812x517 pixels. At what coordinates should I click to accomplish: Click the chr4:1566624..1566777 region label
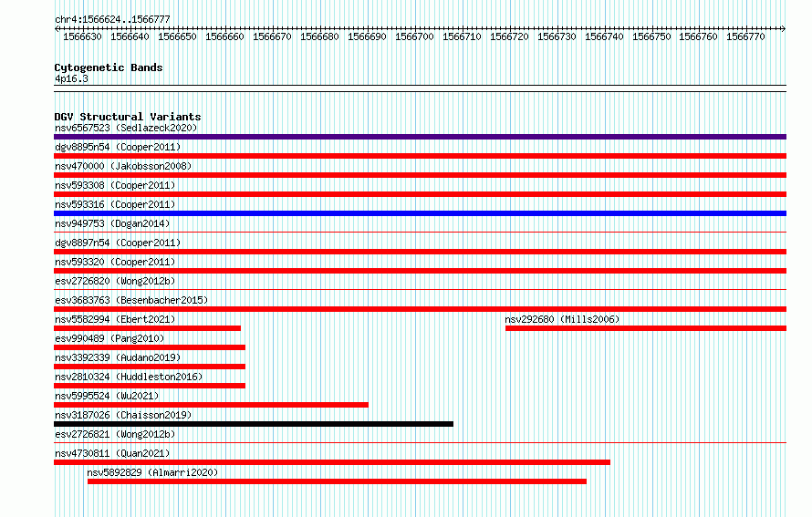click(x=112, y=19)
